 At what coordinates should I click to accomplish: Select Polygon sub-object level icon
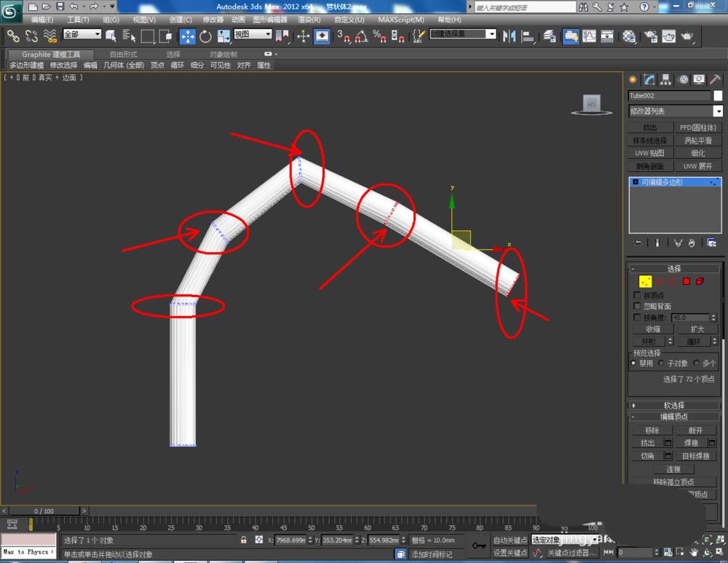coord(686,281)
